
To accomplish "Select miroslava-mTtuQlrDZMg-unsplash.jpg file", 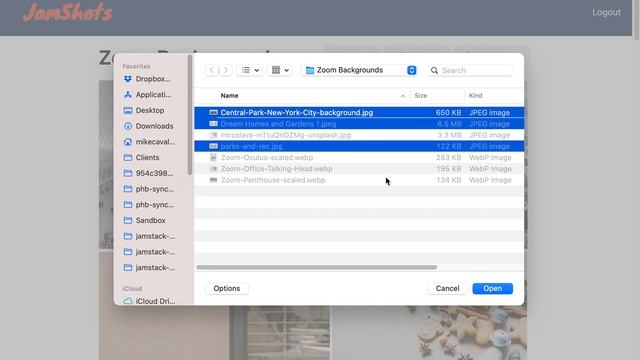I will (x=359, y=135).
